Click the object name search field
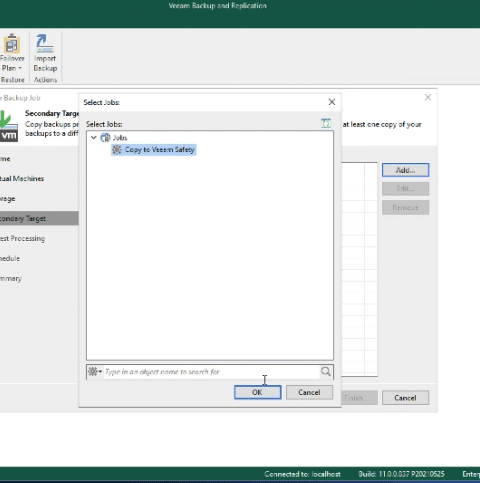Screen dimensions: 480x483 pos(211,372)
